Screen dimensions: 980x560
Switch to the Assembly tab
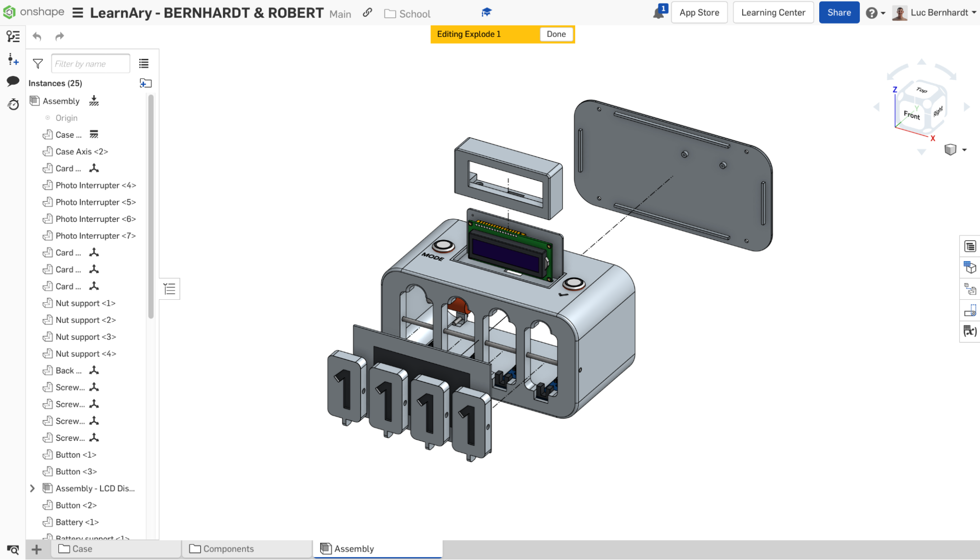[354, 549]
